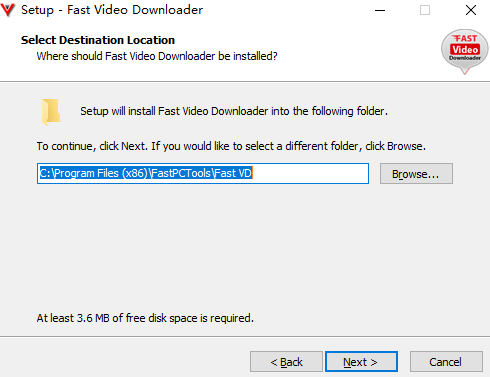Go to the previous step with Back

pos(286,362)
